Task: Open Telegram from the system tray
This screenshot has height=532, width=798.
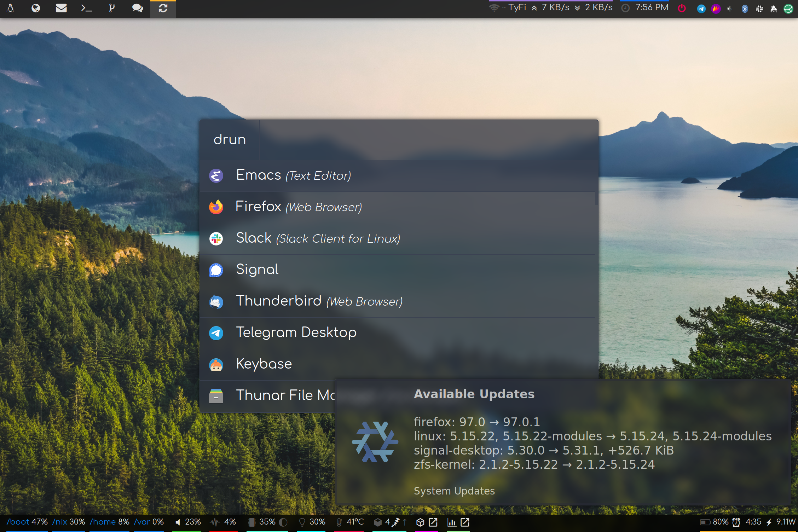Action: (701, 8)
